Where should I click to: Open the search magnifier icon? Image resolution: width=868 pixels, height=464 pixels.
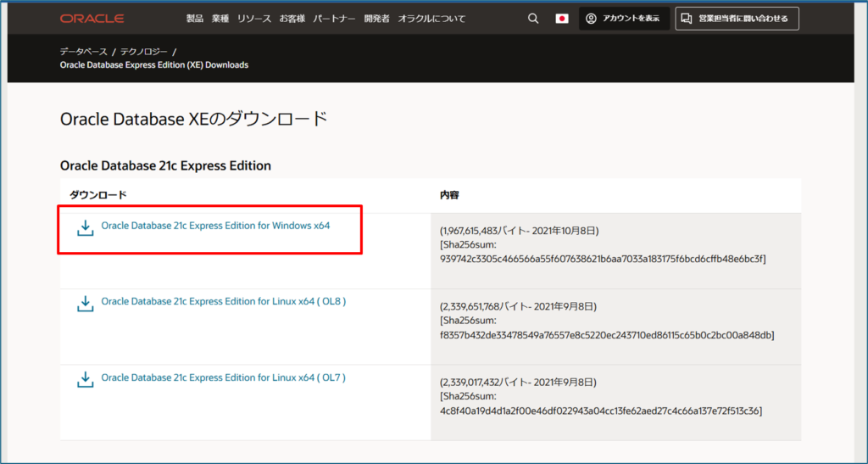point(533,19)
